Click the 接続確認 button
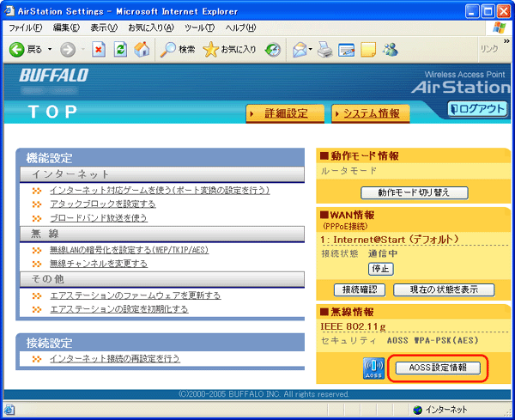The height and width of the screenshot is (420, 515). click(x=360, y=289)
